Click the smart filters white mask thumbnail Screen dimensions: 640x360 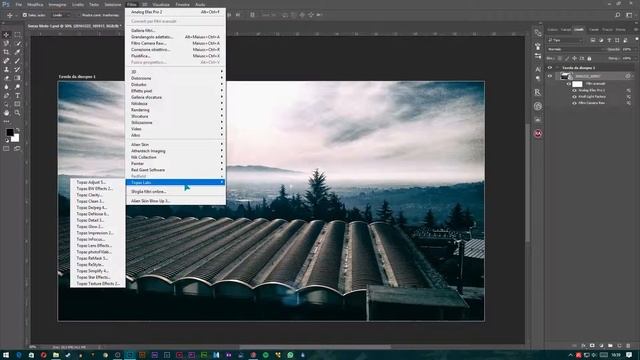(577, 84)
